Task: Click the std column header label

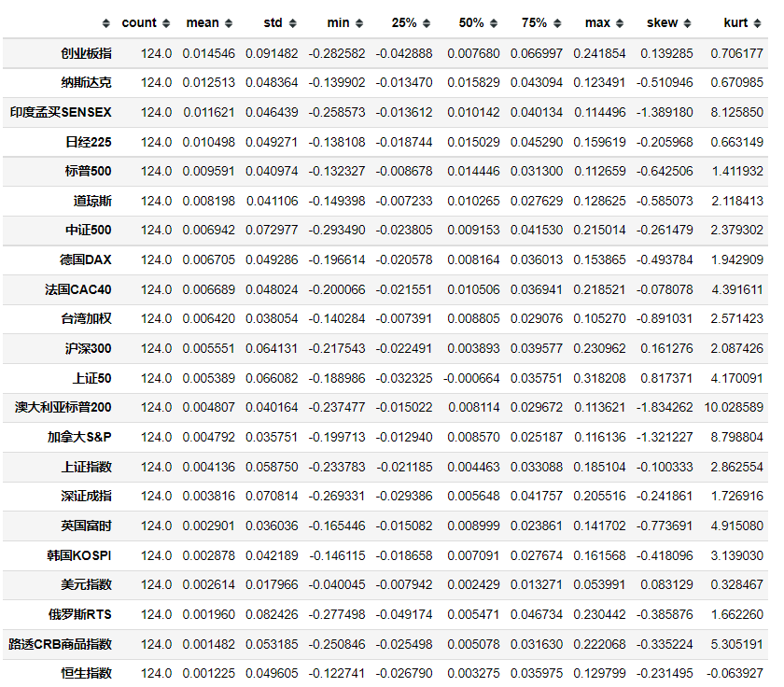Action: pos(273,23)
